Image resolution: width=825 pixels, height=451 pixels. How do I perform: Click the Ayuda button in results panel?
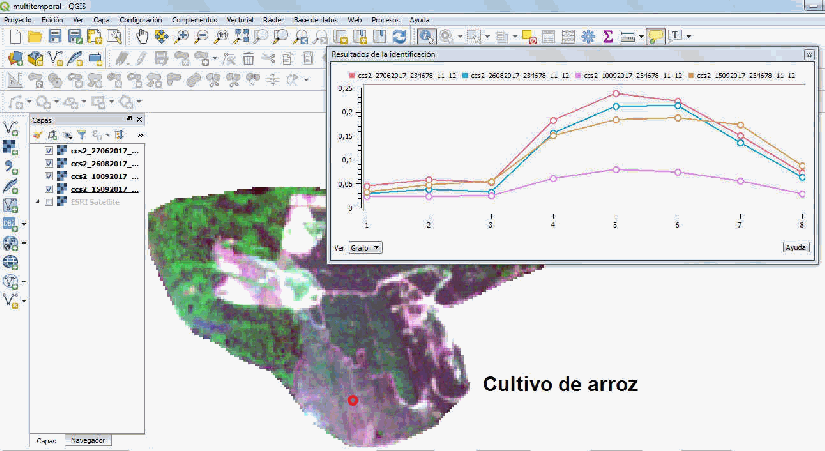(x=795, y=247)
